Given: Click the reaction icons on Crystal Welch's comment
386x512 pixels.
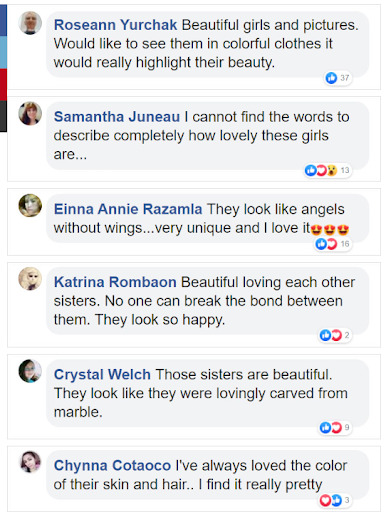Looking at the screenshot, I should pos(331,427).
